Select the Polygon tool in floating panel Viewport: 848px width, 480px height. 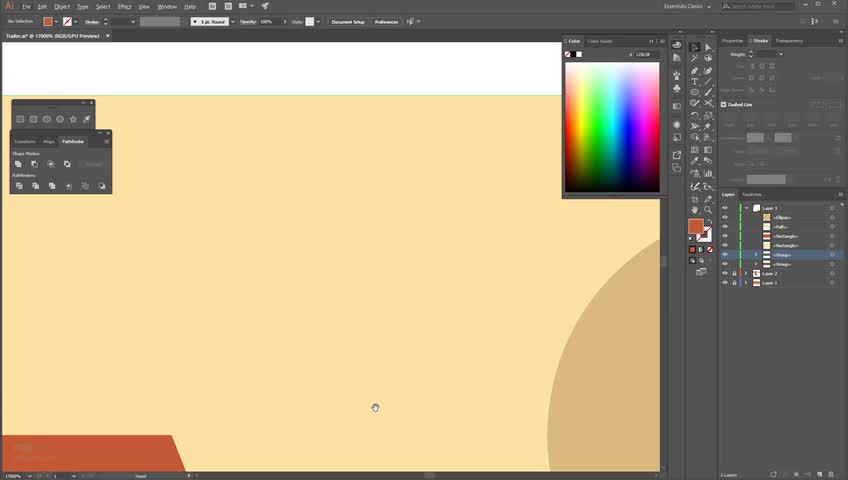(x=60, y=119)
